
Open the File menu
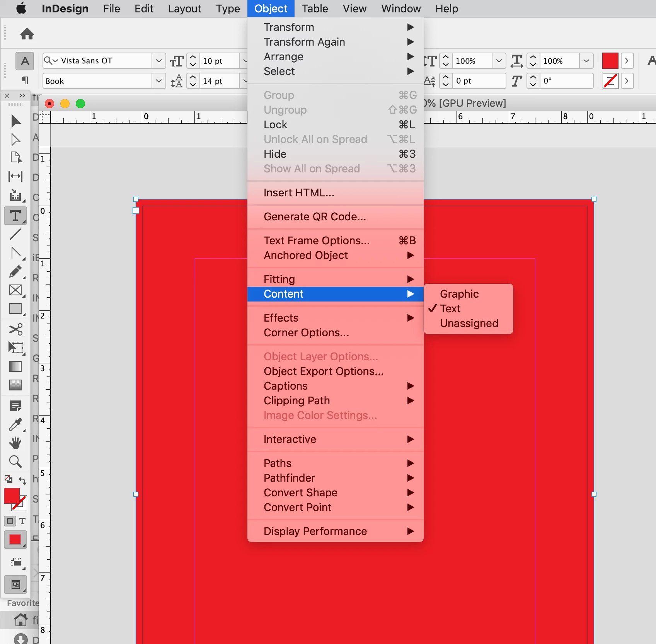[x=111, y=9]
